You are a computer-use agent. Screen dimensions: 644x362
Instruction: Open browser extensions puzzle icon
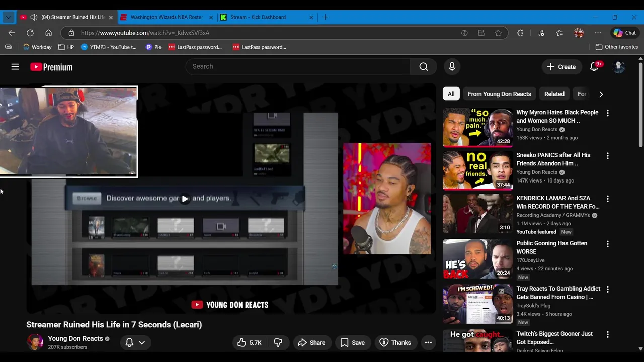pyautogui.click(x=520, y=33)
